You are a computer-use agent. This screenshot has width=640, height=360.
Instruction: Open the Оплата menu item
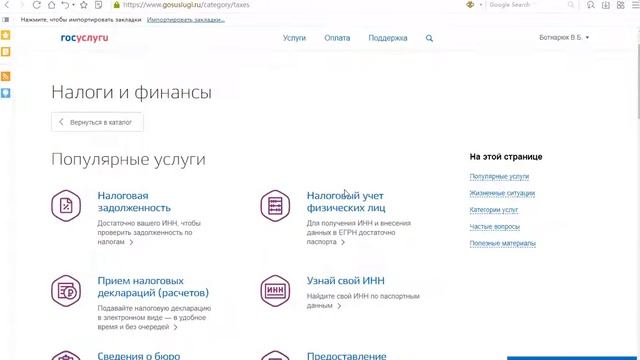[337, 38]
